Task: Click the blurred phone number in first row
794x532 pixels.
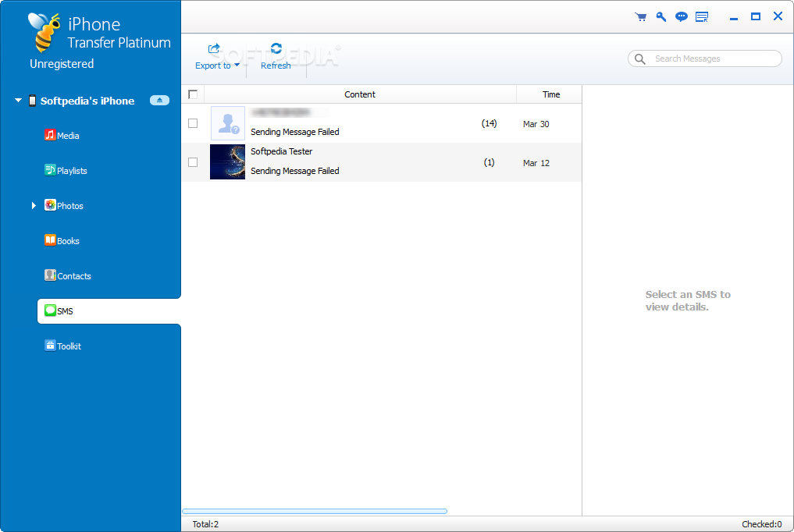Action: click(x=280, y=112)
